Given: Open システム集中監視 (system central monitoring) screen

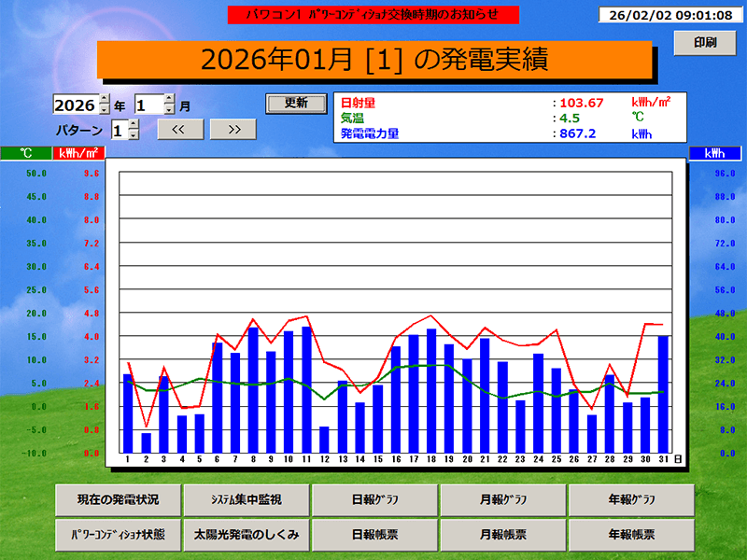Looking at the screenshot, I should coord(248,500).
